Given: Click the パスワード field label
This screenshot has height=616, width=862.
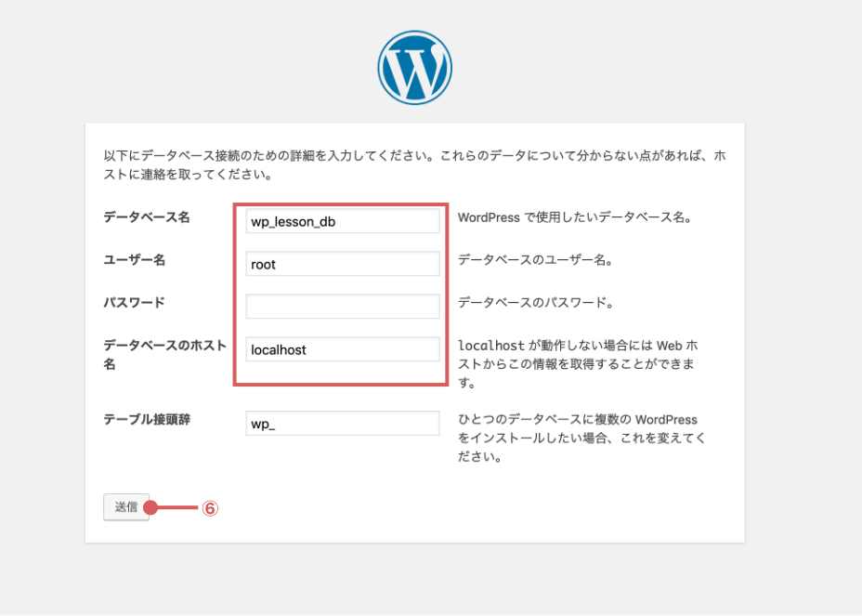Looking at the screenshot, I should (x=134, y=303).
